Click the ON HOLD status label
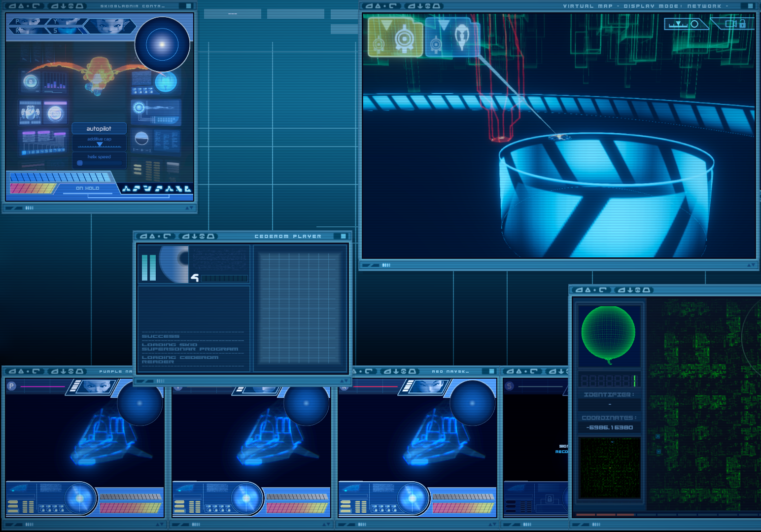Screen dimensions: 761x532 (x=87, y=188)
